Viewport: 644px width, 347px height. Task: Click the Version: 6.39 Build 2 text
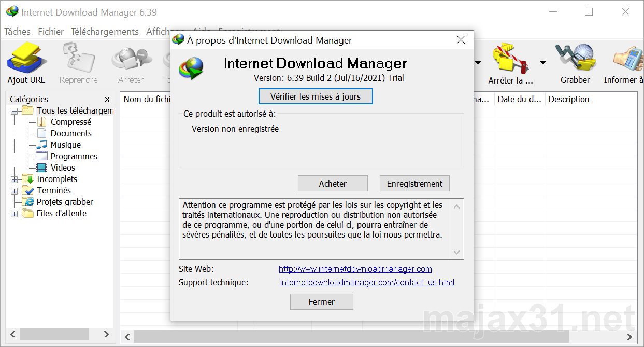click(329, 78)
